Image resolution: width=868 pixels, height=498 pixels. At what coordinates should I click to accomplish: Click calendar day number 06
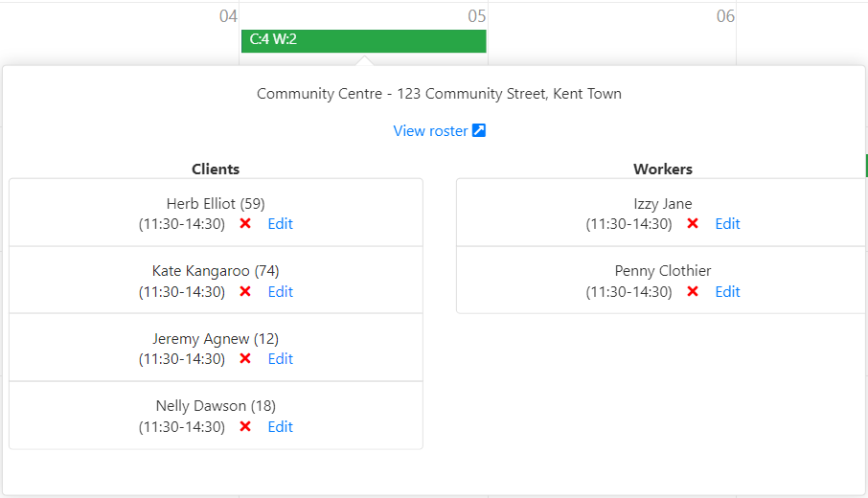coord(726,16)
